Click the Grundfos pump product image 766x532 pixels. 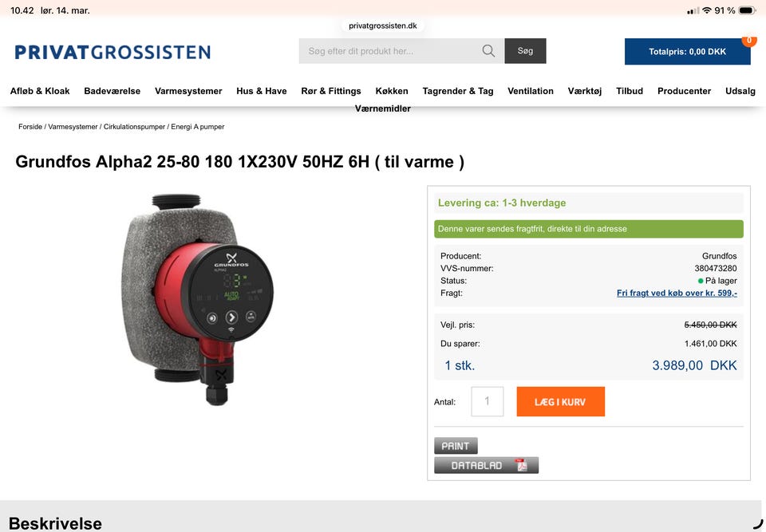[198, 299]
